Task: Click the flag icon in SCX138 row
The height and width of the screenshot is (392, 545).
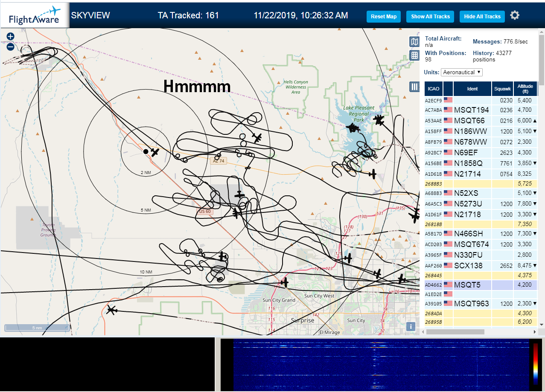Action: pyautogui.click(x=448, y=265)
